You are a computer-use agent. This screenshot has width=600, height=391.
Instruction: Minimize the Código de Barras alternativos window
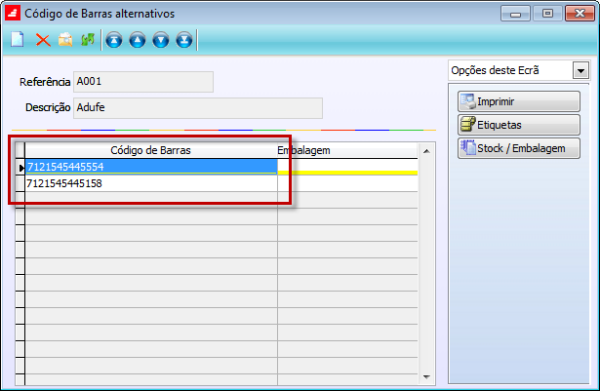pyautogui.click(x=515, y=14)
